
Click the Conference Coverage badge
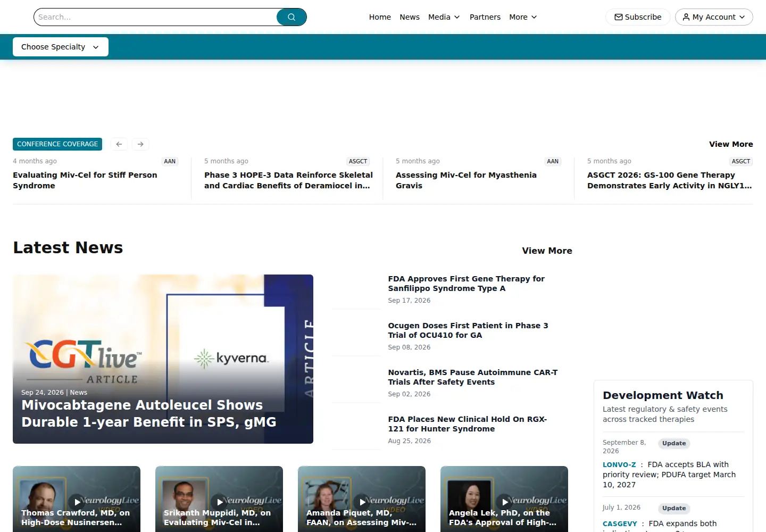57,144
